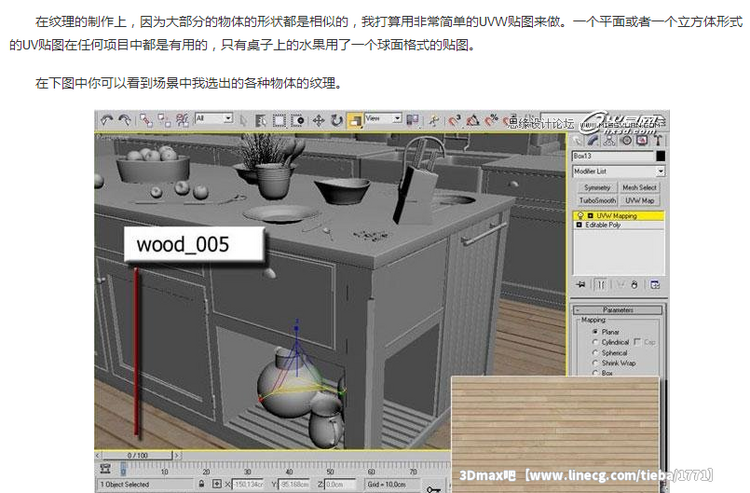
Task: Activate the Select and Rotate tool
Action: [x=335, y=119]
